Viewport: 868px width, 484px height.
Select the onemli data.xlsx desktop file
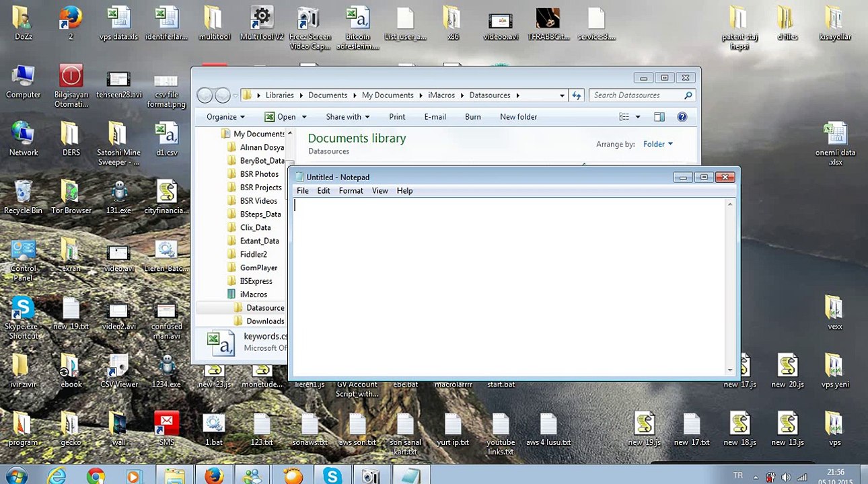pos(835,144)
